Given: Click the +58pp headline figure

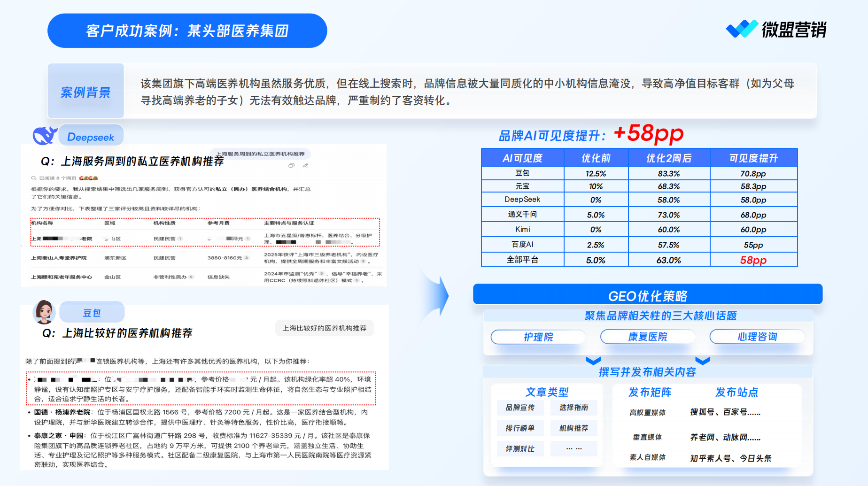Looking at the screenshot, I should (x=648, y=133).
